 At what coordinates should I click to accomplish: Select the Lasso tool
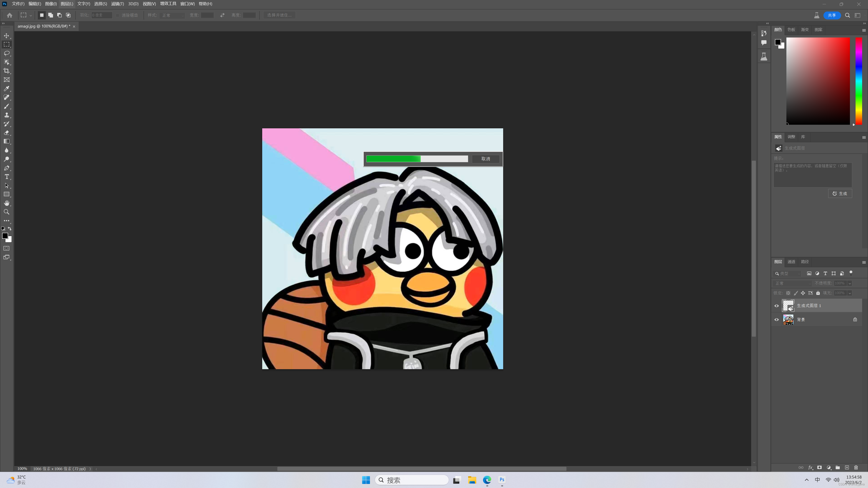point(6,53)
